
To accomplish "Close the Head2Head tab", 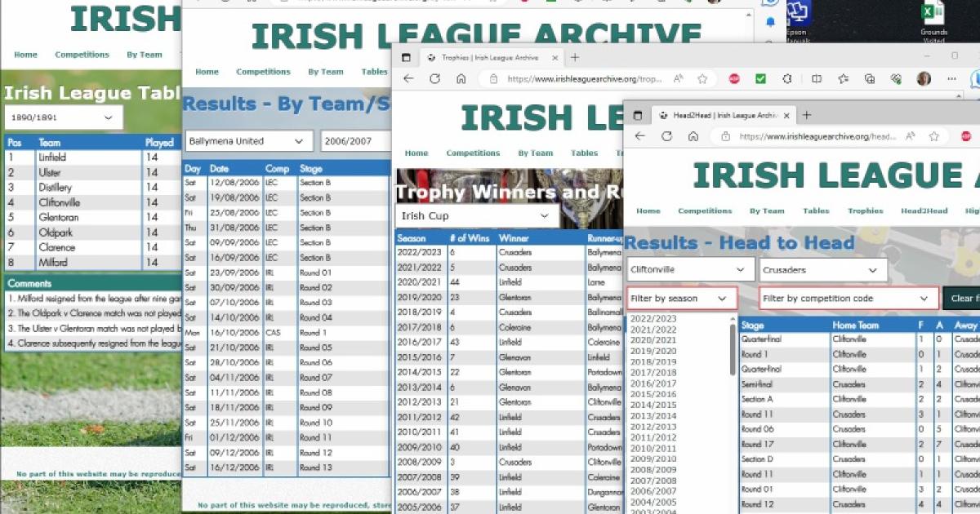I will tap(786, 116).
